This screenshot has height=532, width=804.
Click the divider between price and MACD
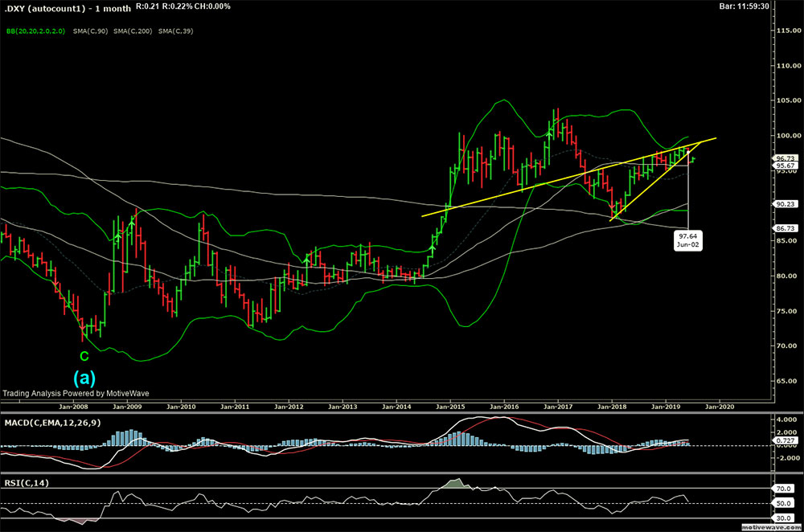tap(402, 414)
